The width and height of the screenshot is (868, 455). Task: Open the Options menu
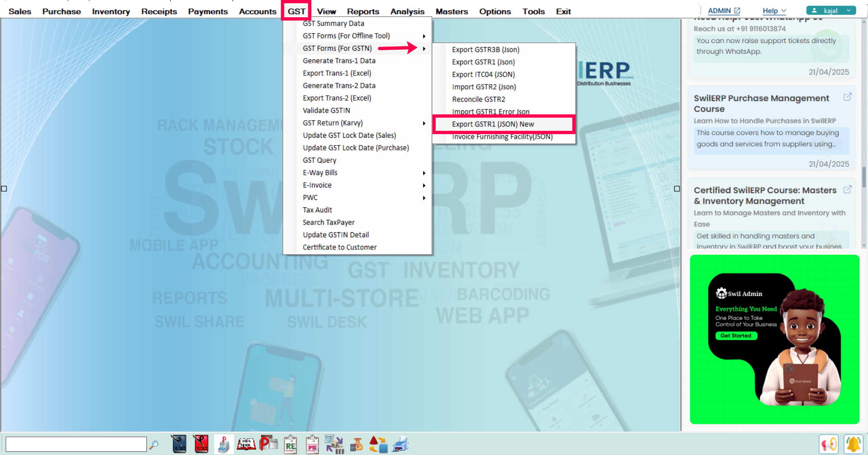point(495,11)
